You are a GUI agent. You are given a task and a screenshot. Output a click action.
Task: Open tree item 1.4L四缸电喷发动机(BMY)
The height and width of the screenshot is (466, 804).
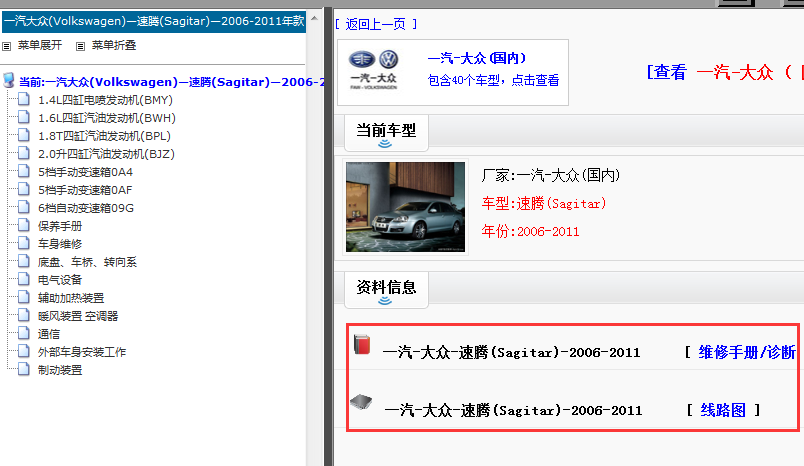105,100
